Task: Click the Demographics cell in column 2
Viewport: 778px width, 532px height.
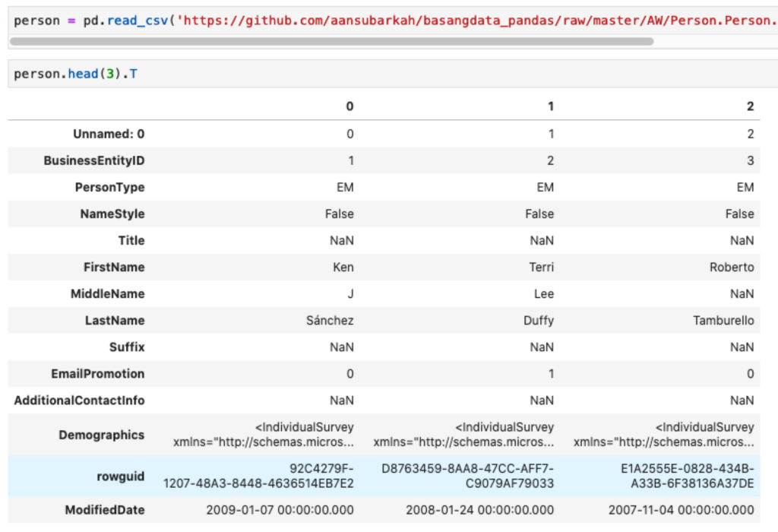Action: pyautogui.click(x=664, y=435)
